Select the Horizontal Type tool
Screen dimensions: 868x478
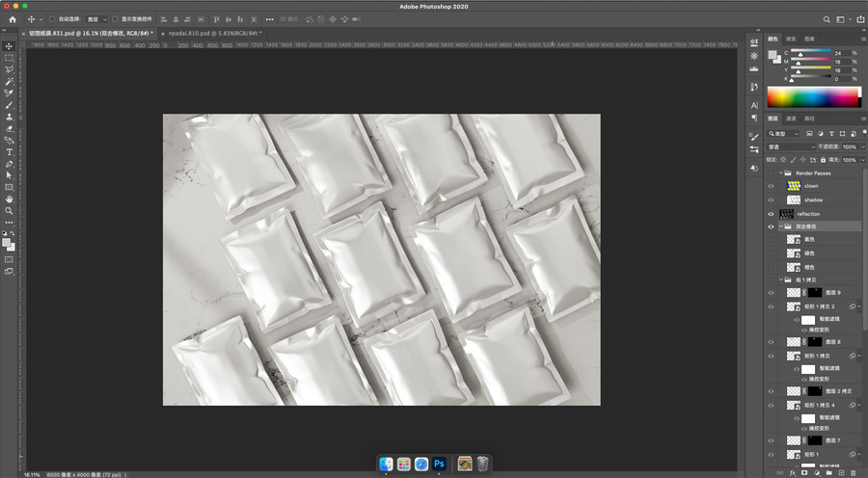click(x=9, y=152)
